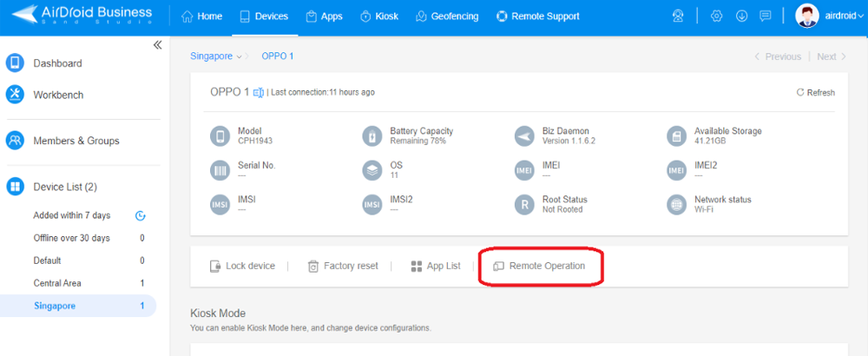Image resolution: width=868 pixels, height=356 pixels.
Task: Click the first IMSI icon
Action: click(x=220, y=204)
